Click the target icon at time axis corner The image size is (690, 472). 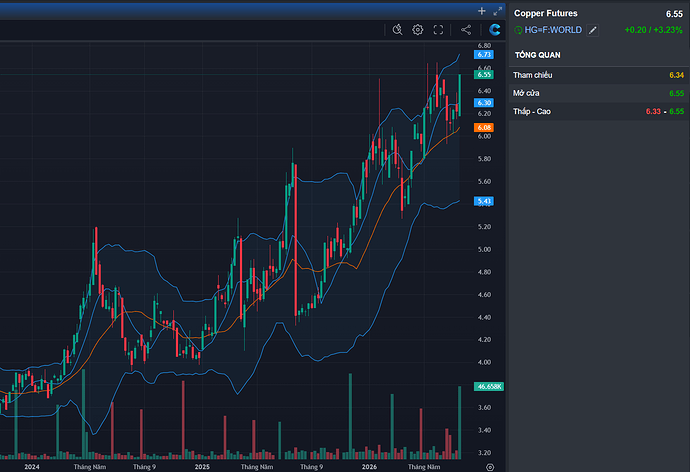click(x=490, y=467)
